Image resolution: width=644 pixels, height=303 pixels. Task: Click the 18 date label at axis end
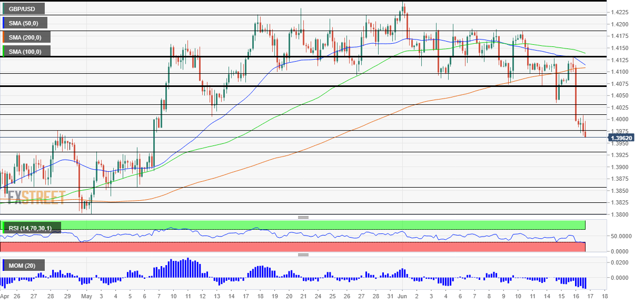tap(604, 297)
